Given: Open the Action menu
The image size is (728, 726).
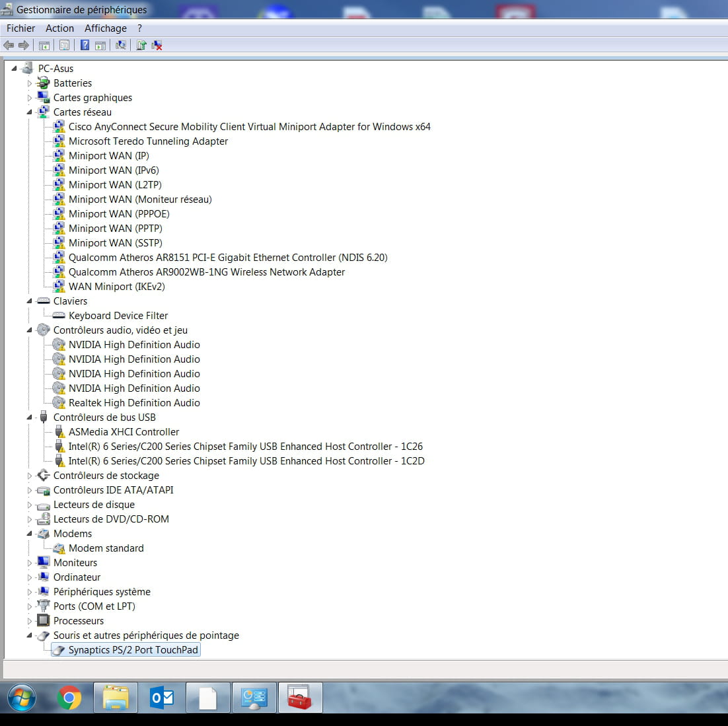Looking at the screenshot, I should [x=59, y=28].
